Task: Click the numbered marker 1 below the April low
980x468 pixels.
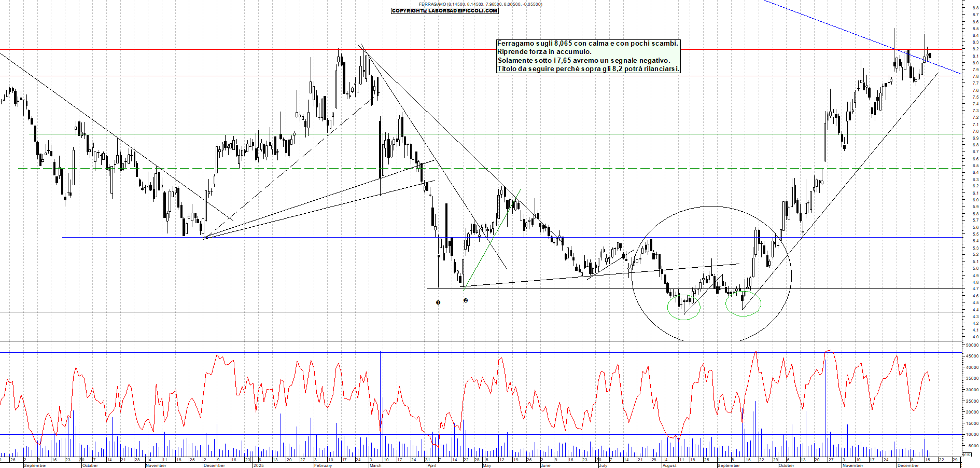Action: 438,302
